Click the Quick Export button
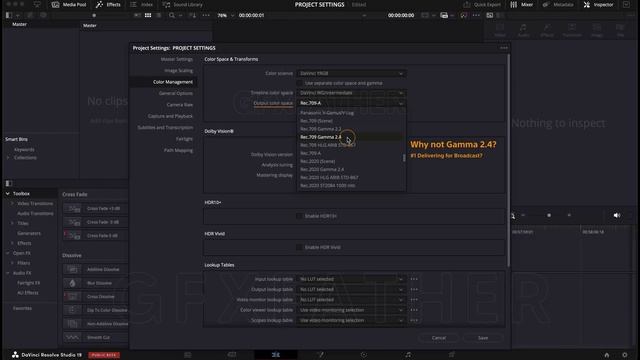 coord(482,4)
